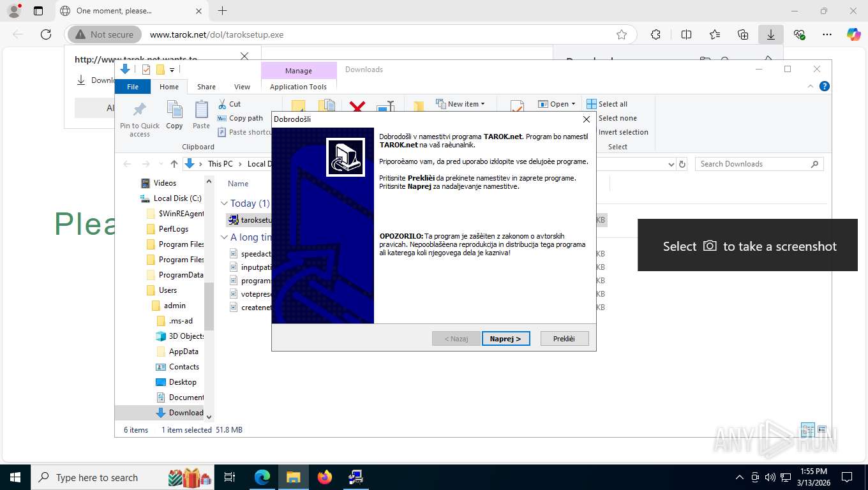Viewport: 868px width, 490px height.
Task: Open the Edge profile avatar
Action: [13, 11]
